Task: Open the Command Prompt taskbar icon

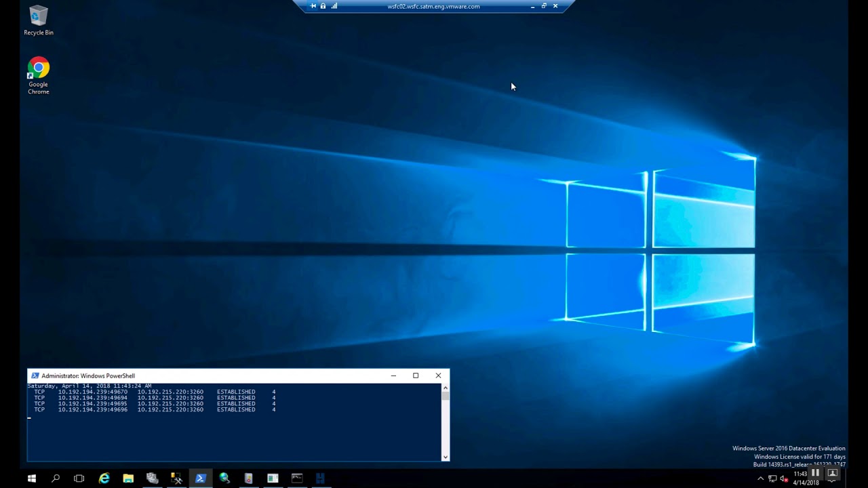Action: (296, 479)
